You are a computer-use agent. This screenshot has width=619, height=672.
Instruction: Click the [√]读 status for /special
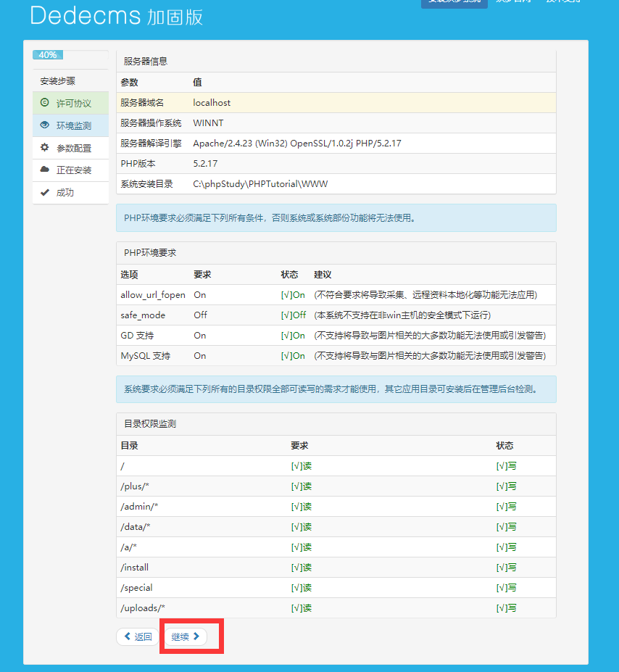point(302,588)
